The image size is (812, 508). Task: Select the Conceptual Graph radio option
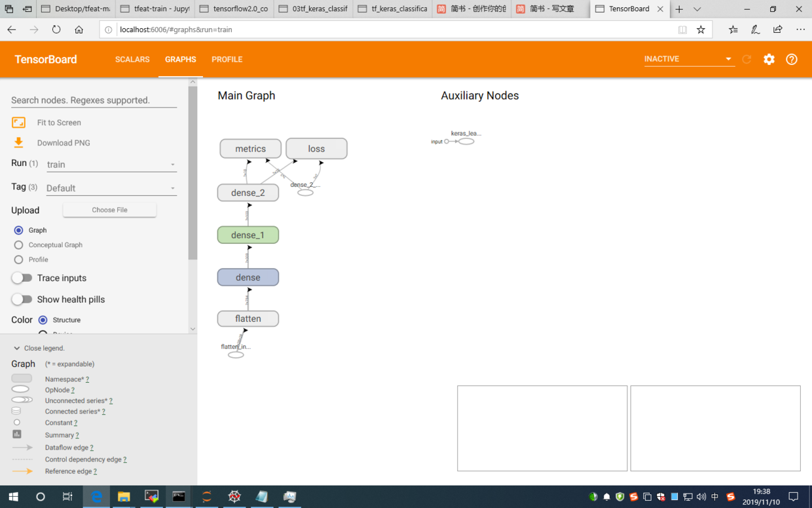point(18,244)
